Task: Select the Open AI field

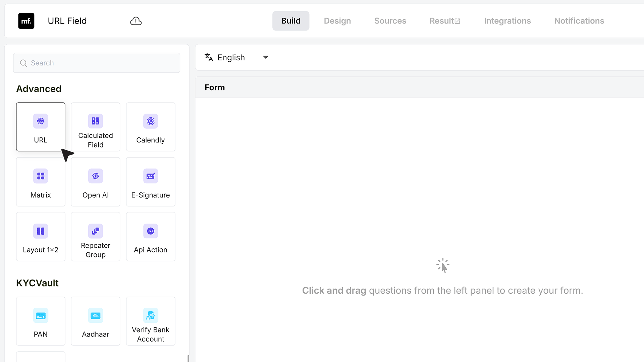Action: [96, 182]
